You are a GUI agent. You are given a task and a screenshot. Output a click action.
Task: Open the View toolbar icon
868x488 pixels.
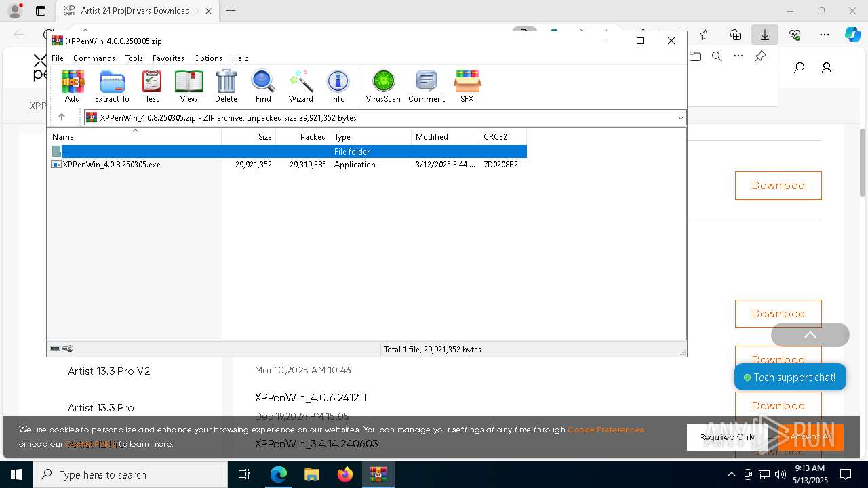pos(189,86)
